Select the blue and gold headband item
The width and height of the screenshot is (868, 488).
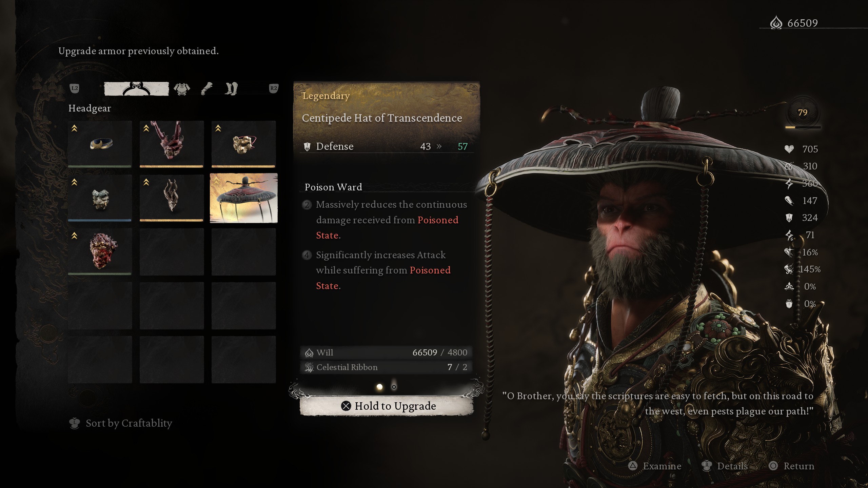coord(100,144)
